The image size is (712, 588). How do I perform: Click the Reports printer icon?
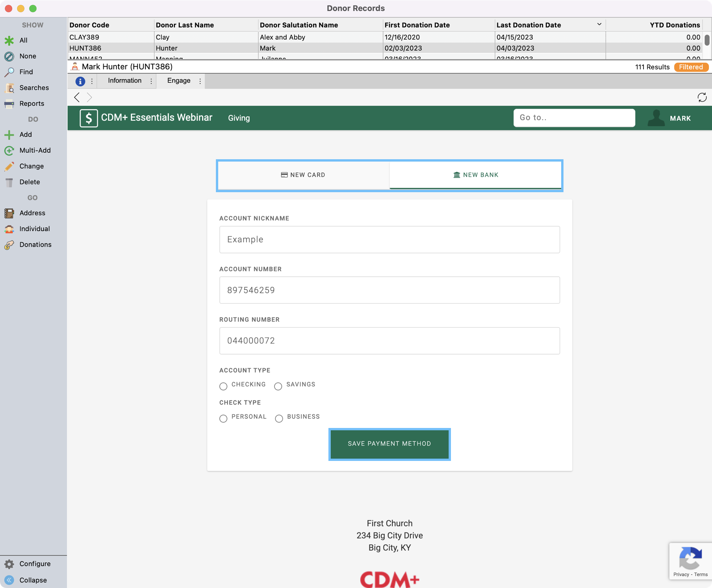pos(9,104)
